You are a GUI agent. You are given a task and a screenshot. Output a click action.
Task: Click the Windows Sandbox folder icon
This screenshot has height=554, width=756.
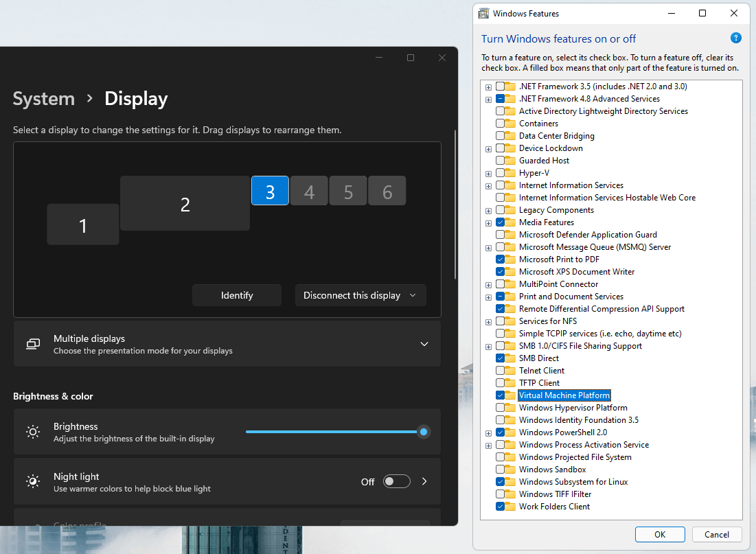pos(510,470)
